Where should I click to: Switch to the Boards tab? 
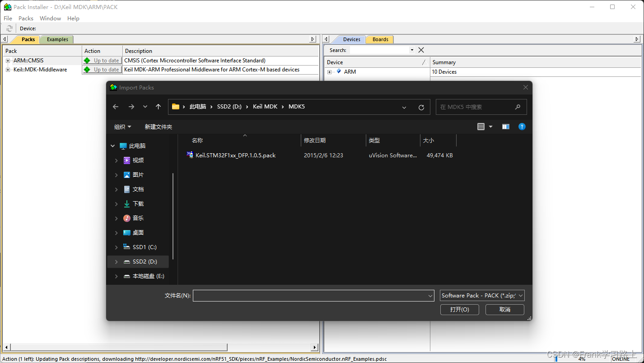point(380,39)
